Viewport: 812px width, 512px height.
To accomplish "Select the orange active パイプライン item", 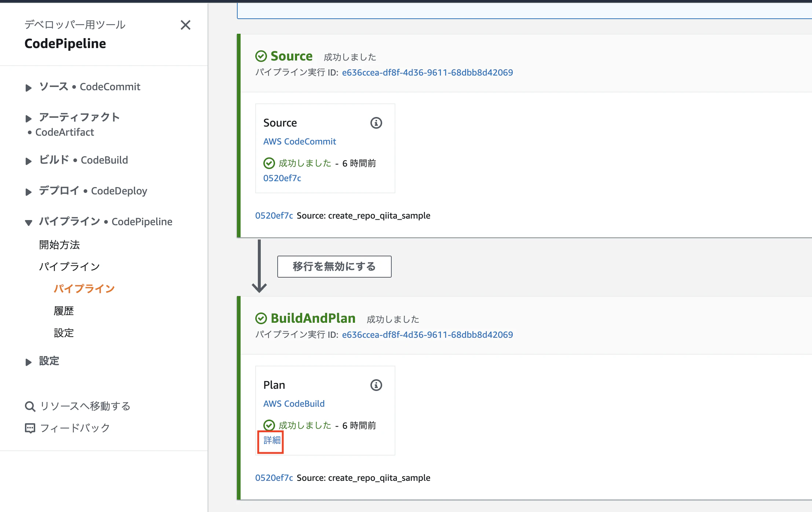I will (84, 289).
